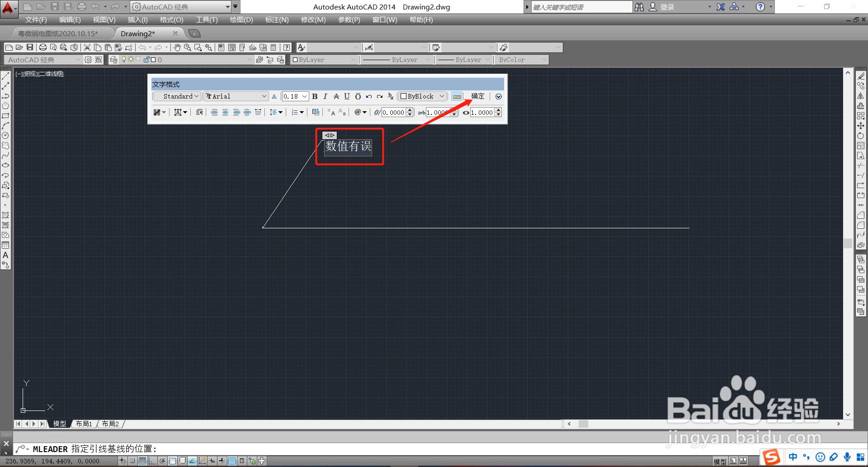
Task: Open the MText Justification dropdown
Action: (180, 112)
